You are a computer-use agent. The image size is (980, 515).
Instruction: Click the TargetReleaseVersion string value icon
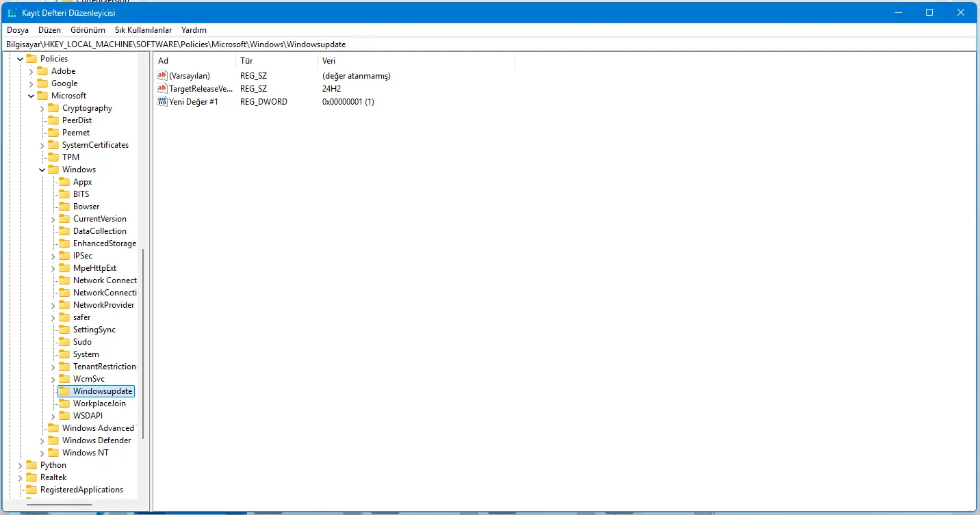coord(162,88)
